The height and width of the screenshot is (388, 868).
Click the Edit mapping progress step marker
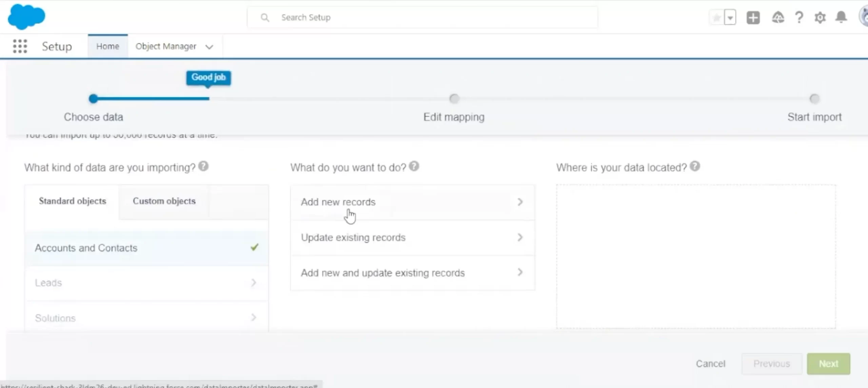(454, 99)
